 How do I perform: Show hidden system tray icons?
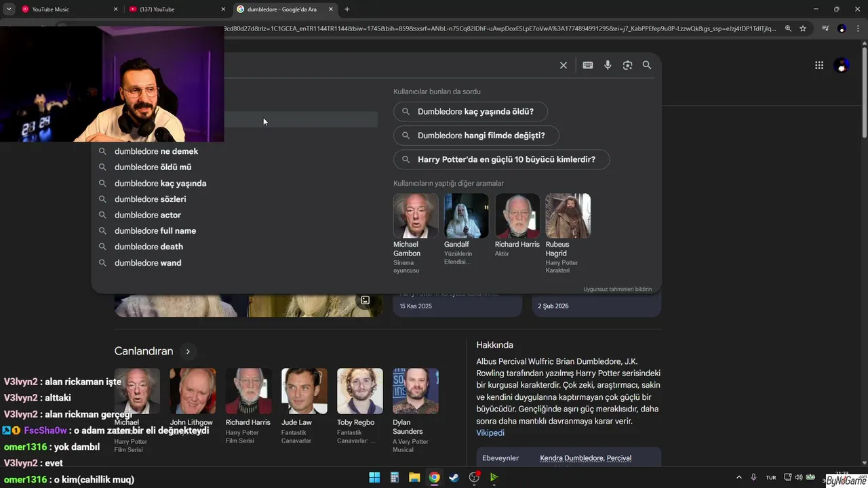(x=738, y=477)
